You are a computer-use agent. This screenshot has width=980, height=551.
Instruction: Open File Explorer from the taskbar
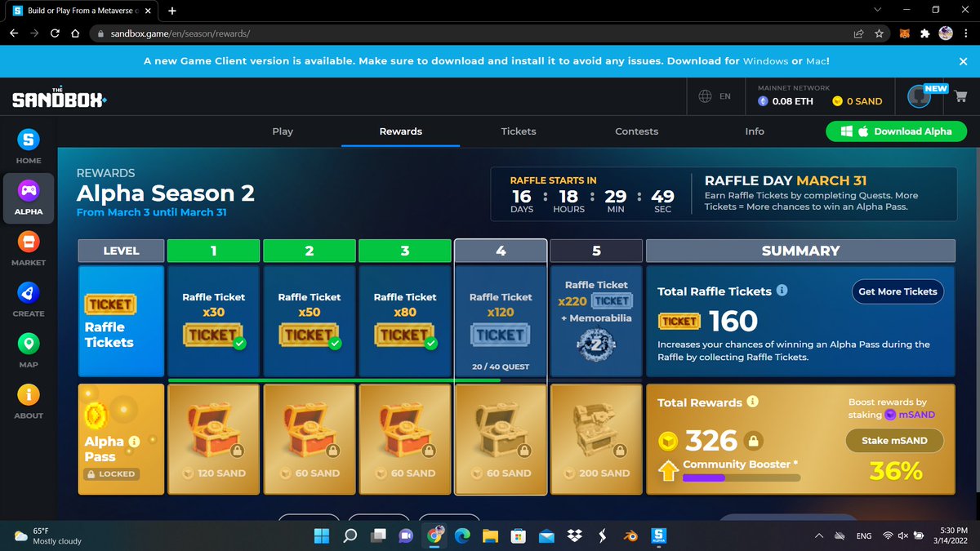[x=490, y=535]
